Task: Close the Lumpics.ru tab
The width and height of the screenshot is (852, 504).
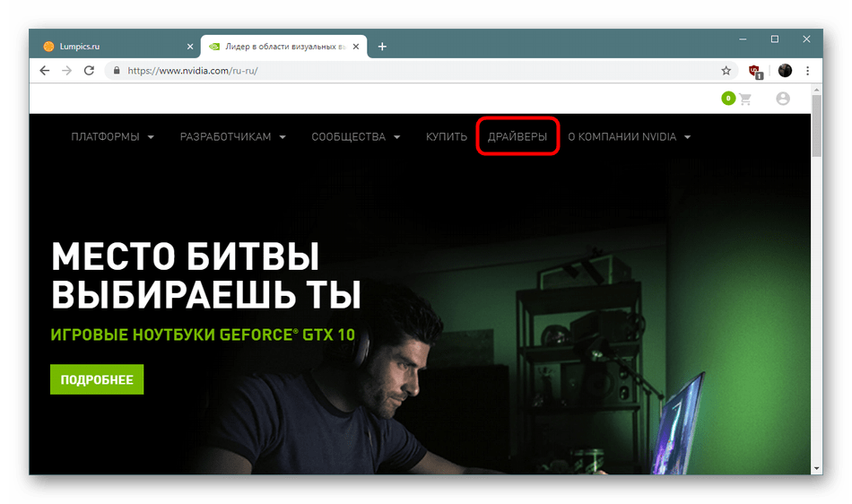Action: click(x=189, y=47)
